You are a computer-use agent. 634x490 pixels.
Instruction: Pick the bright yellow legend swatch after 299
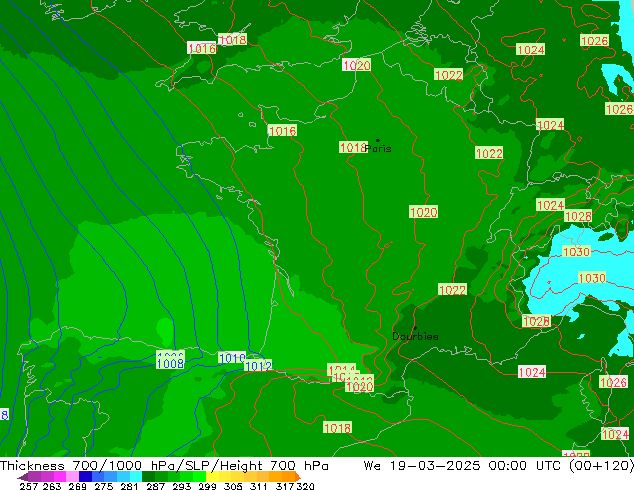[213, 476]
